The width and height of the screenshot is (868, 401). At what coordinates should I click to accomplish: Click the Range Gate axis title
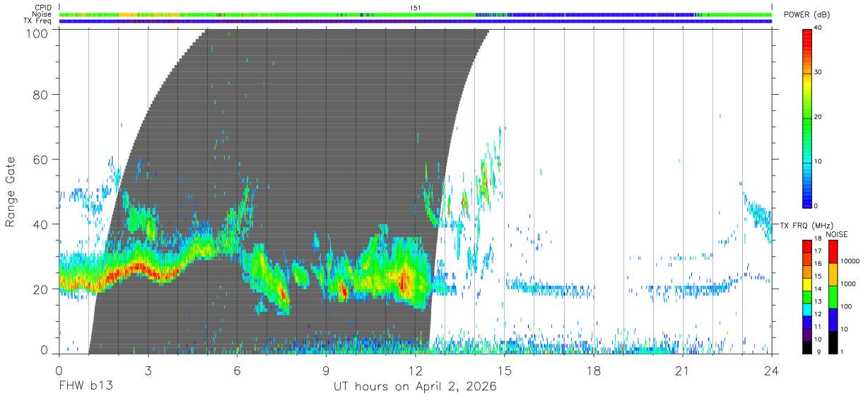point(11,192)
